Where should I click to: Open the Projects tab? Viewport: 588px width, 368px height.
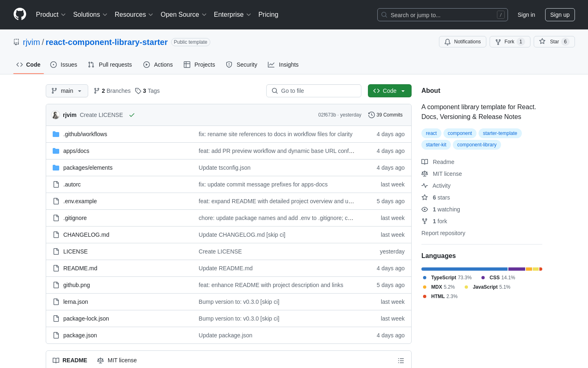click(199, 65)
